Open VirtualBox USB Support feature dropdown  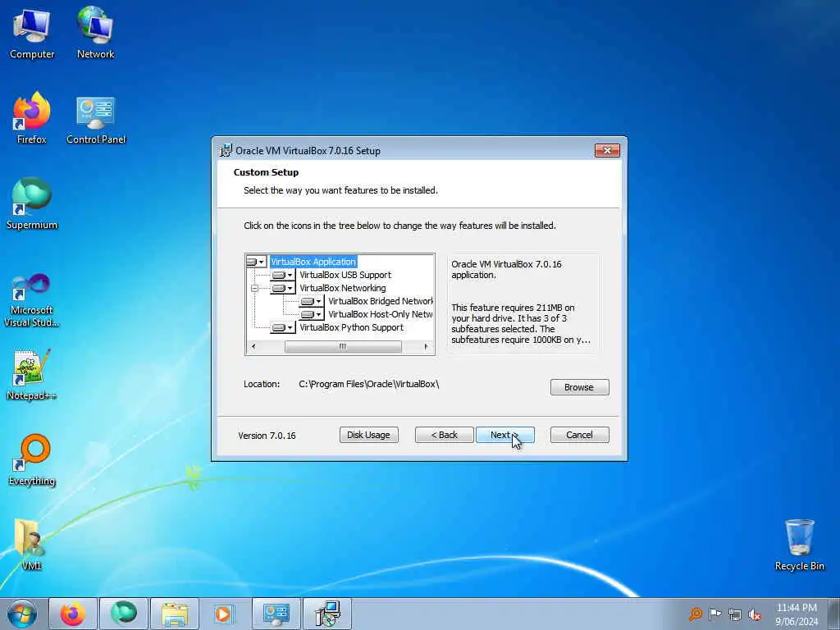(x=283, y=275)
